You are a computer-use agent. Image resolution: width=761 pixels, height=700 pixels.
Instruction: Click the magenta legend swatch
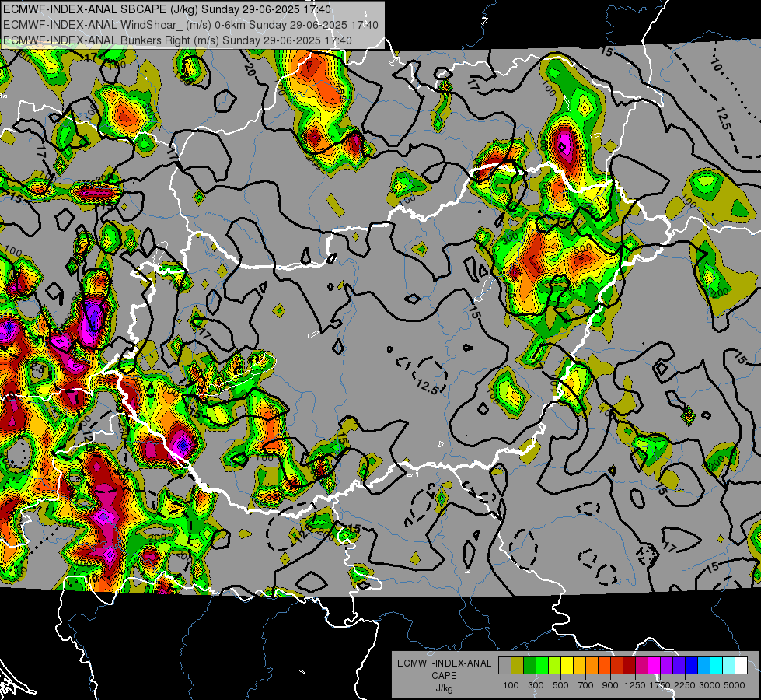coord(655,666)
